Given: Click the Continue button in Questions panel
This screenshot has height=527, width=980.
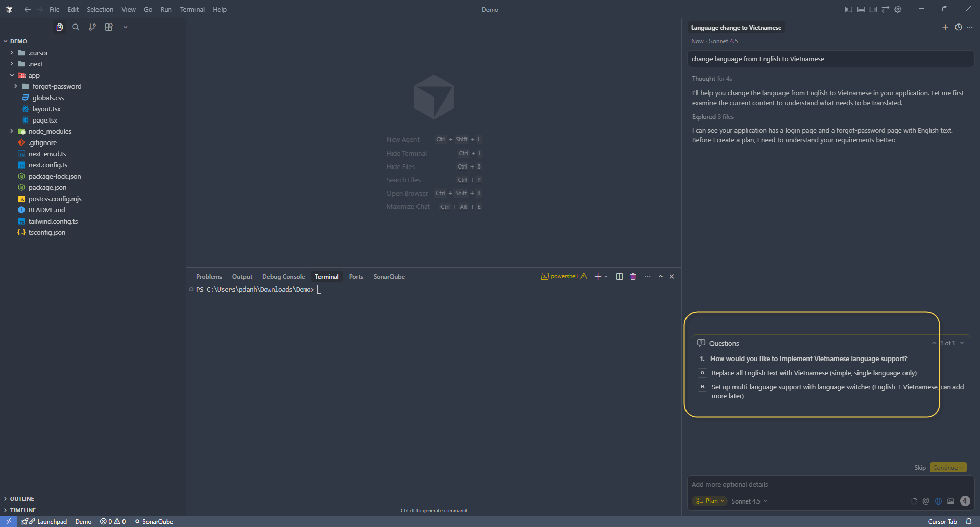Looking at the screenshot, I should point(947,467).
